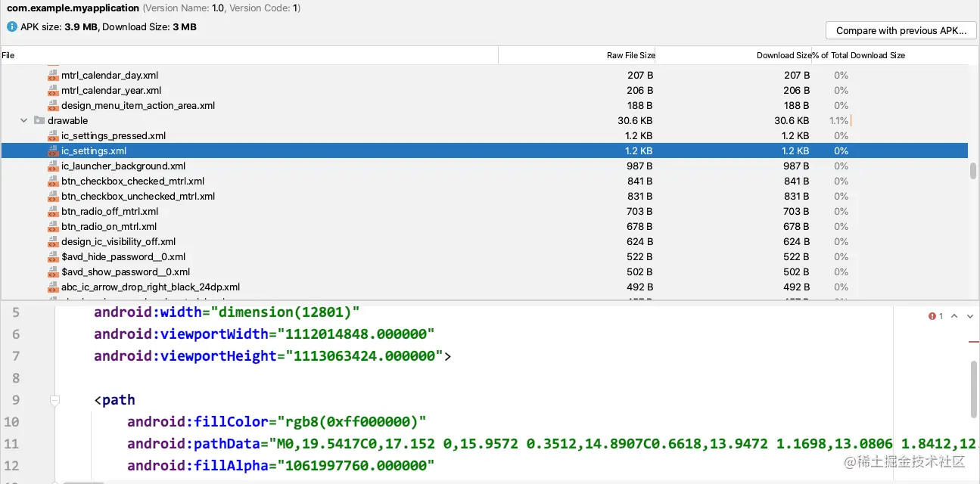Image resolution: width=980 pixels, height=484 pixels.
Task: Click the btn_radio_off_mtrl.xml file icon
Action: click(53, 211)
